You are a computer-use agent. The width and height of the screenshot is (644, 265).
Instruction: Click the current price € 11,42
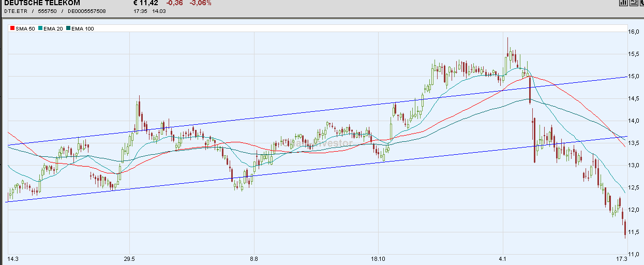coord(146,3)
